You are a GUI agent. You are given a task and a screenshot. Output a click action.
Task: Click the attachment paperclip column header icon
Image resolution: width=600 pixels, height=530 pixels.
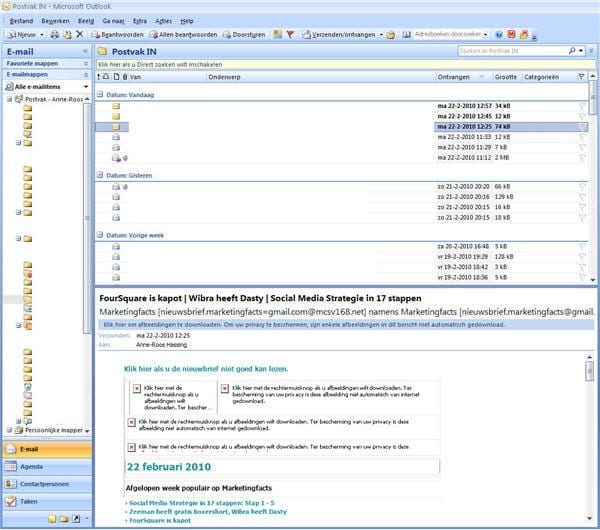point(125,77)
